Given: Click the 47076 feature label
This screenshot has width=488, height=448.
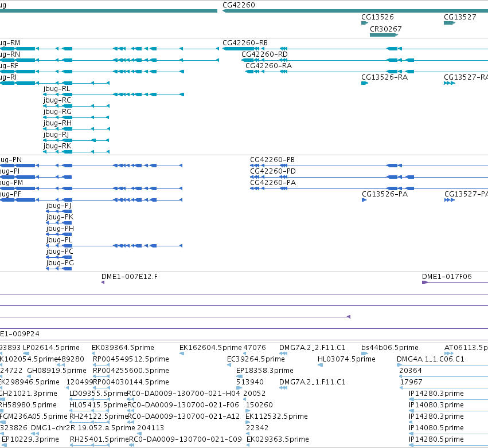Looking at the screenshot, I should pos(255,348).
